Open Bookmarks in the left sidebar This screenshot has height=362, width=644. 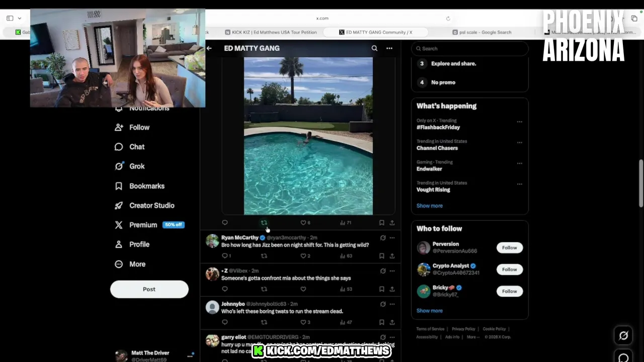coord(139,186)
